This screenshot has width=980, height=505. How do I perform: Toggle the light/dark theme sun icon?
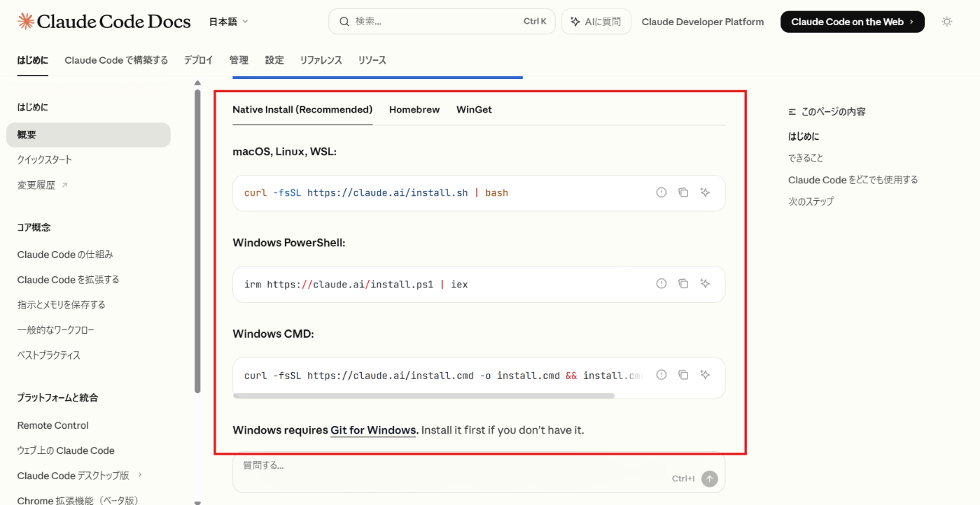(x=947, y=22)
